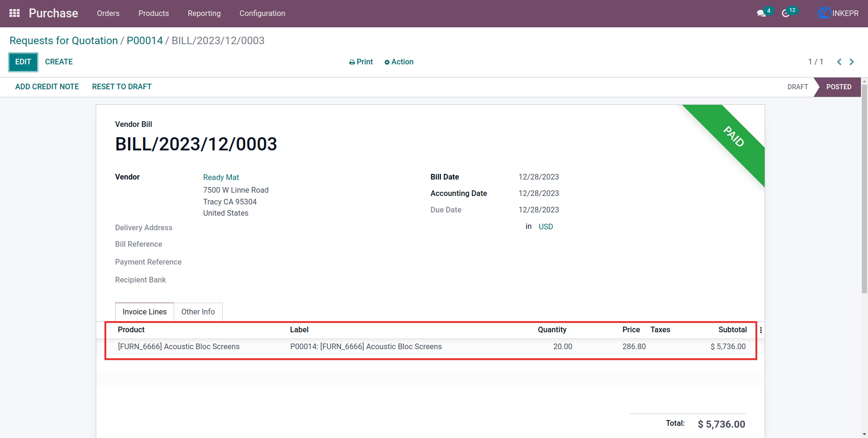Switch to the Invoice Lines tab

[145, 312]
